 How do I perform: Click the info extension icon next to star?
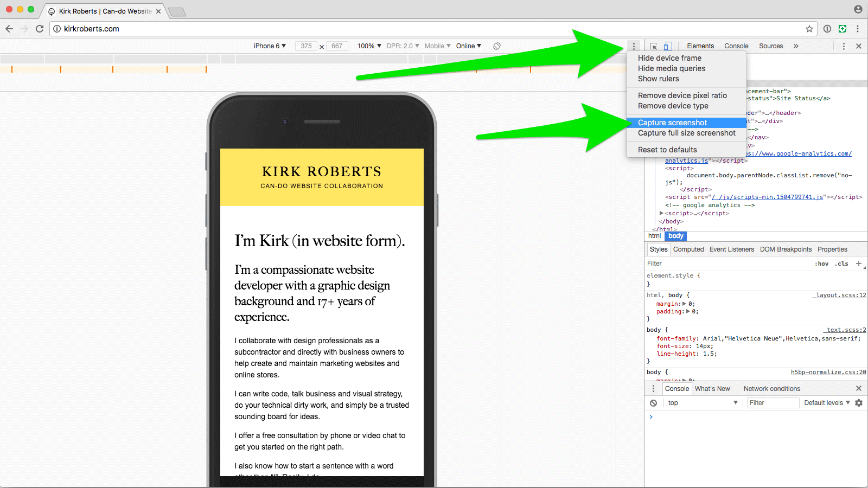point(827,29)
